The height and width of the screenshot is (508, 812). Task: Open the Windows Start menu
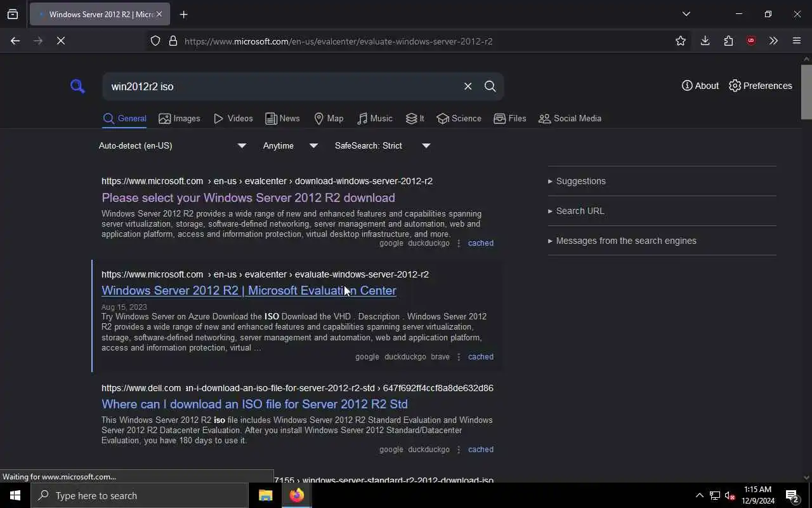point(15,495)
